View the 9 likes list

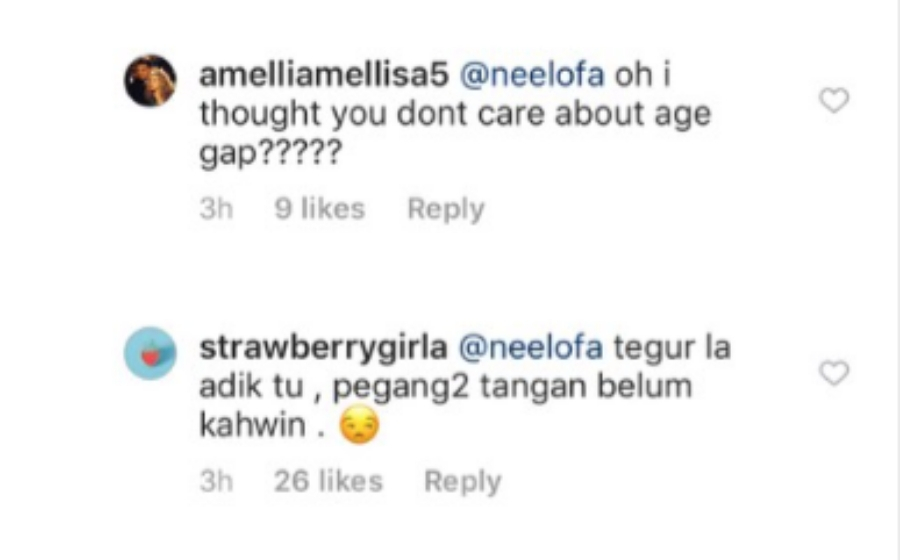point(320,208)
